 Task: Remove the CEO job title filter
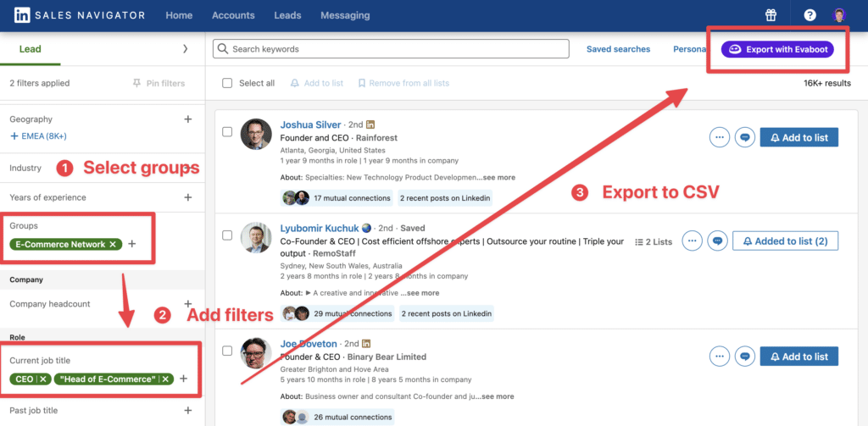pos(42,379)
